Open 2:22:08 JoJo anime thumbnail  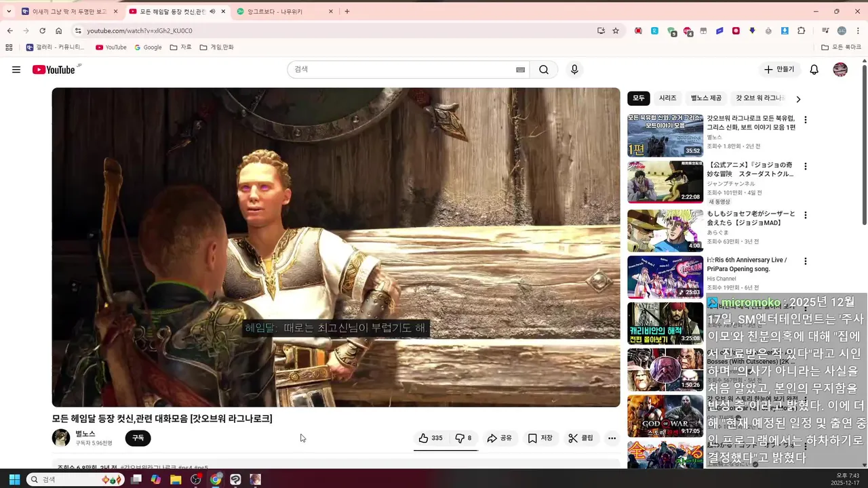click(665, 182)
